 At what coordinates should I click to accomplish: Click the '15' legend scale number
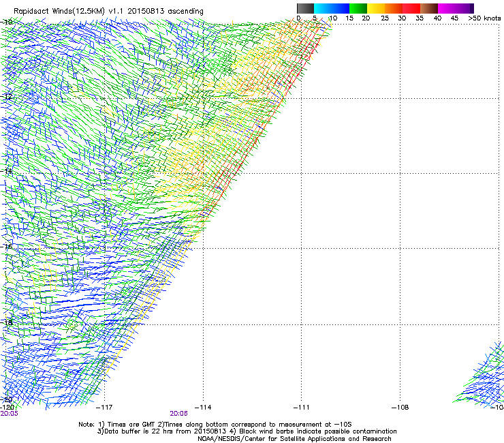coord(349,18)
